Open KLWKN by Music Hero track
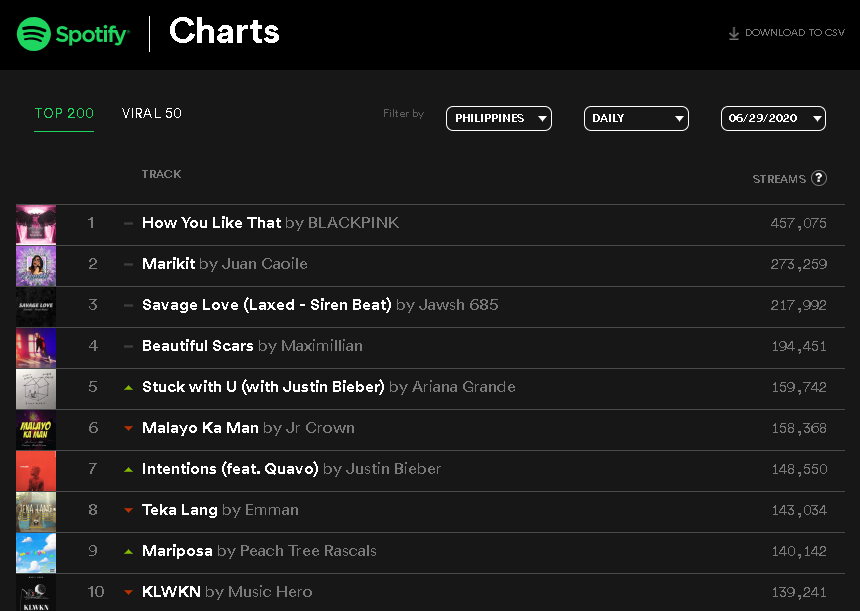Image resolution: width=860 pixels, height=611 pixels. 227,592
